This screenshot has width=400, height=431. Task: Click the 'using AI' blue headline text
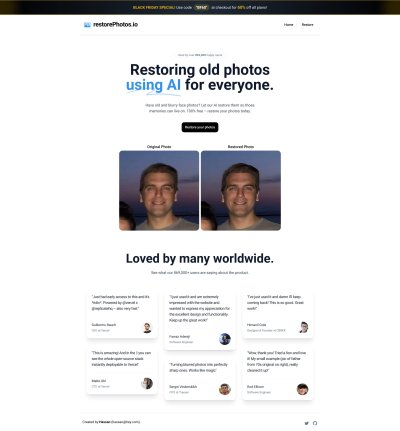153,85
